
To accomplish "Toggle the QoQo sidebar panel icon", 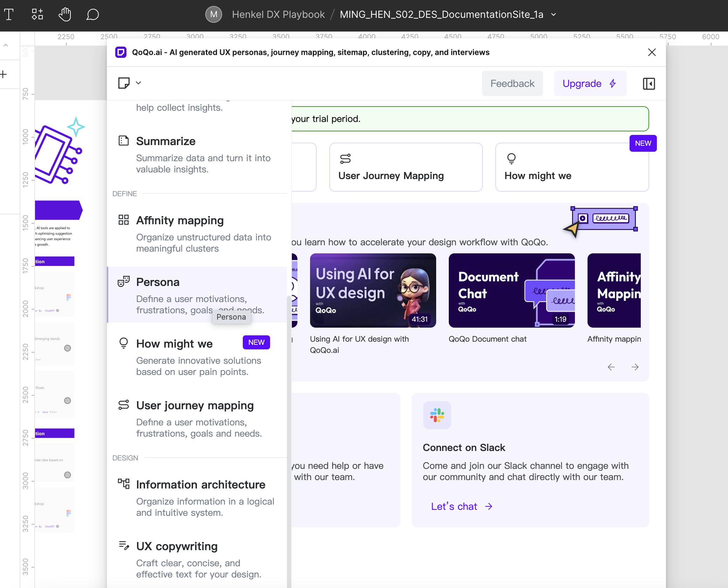I will [649, 84].
